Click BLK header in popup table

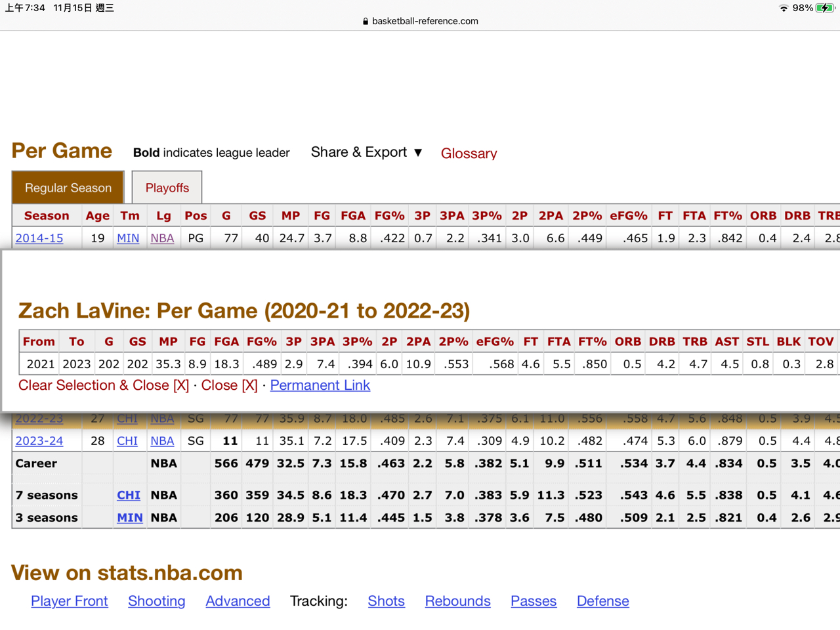[788, 342]
